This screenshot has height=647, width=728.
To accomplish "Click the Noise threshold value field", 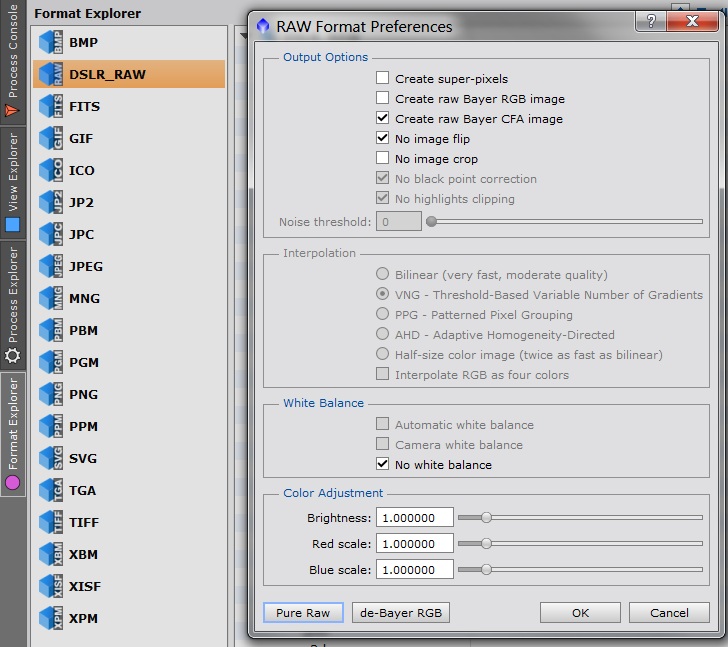I will tap(399, 221).
